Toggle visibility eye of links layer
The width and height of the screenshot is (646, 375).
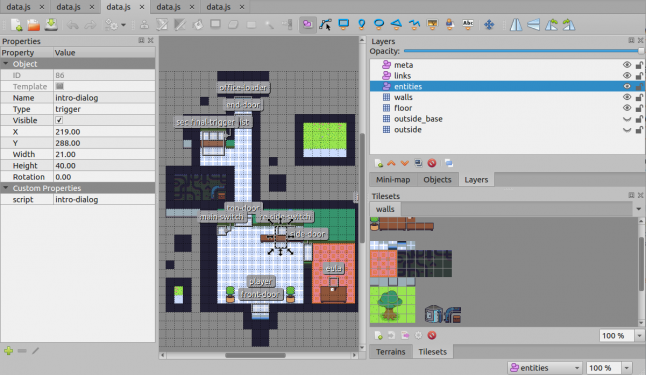627,75
